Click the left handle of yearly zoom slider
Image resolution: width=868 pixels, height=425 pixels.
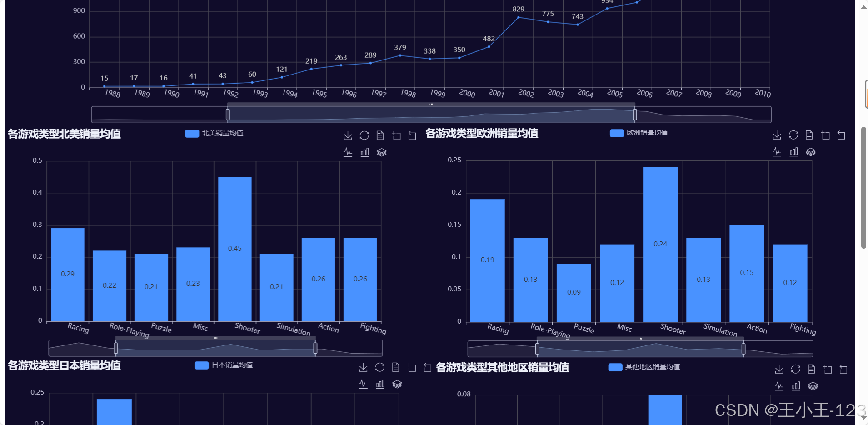(x=228, y=115)
